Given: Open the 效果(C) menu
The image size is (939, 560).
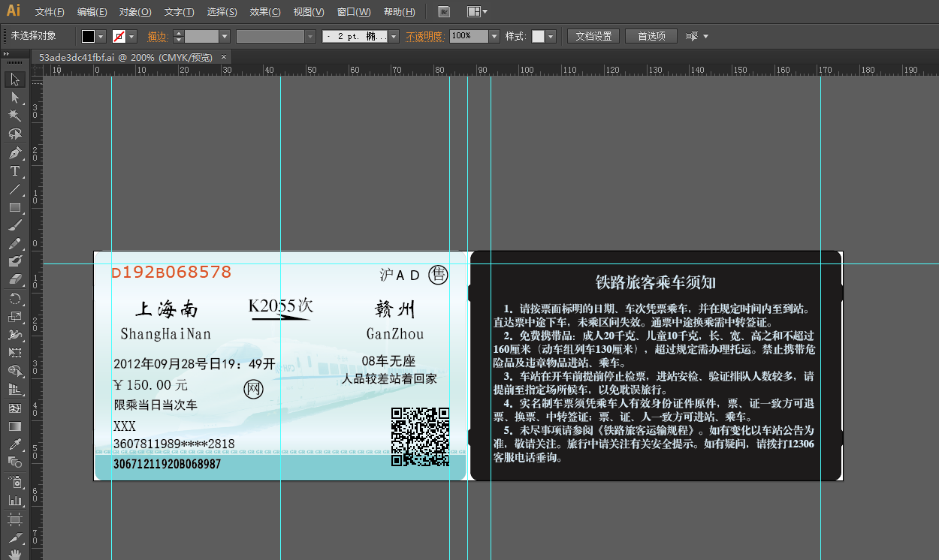Looking at the screenshot, I should point(265,12).
